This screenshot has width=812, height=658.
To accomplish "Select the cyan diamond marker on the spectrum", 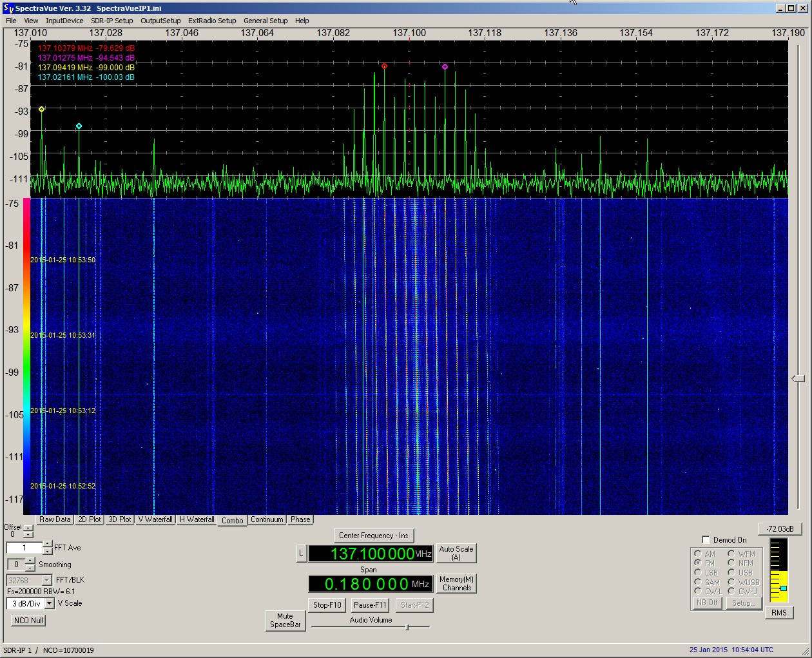I will point(79,126).
